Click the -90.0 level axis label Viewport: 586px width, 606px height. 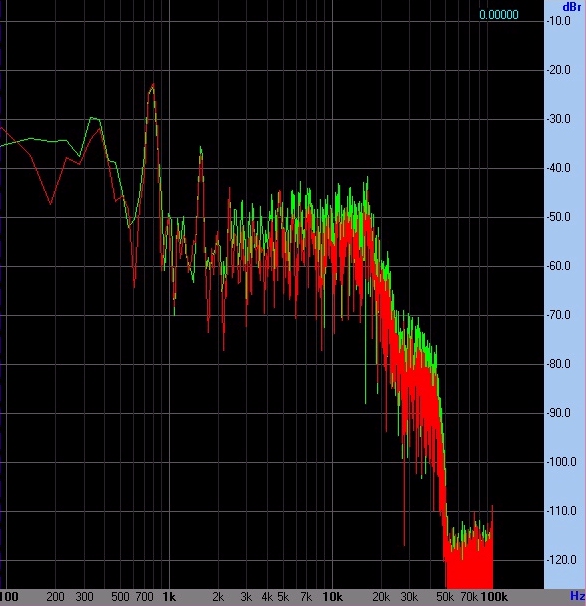click(559, 413)
